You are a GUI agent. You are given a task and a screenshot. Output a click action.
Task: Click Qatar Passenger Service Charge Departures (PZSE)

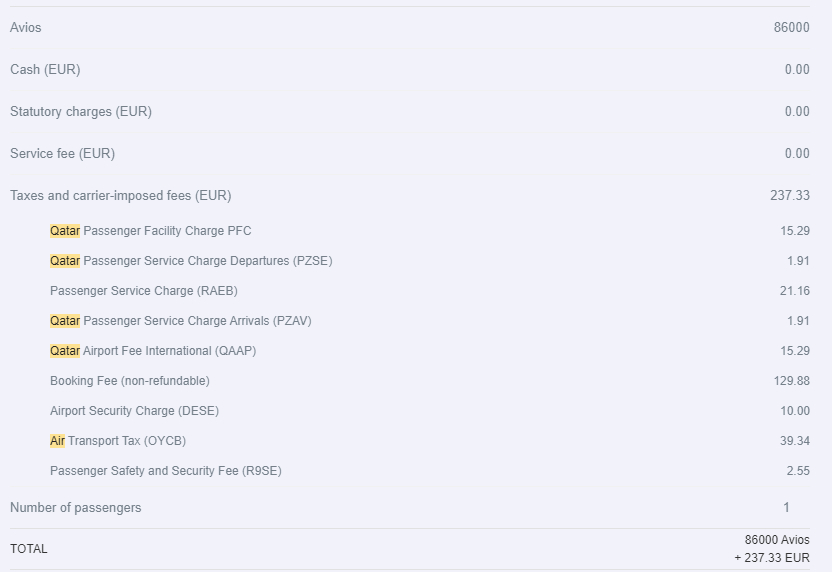(x=191, y=261)
